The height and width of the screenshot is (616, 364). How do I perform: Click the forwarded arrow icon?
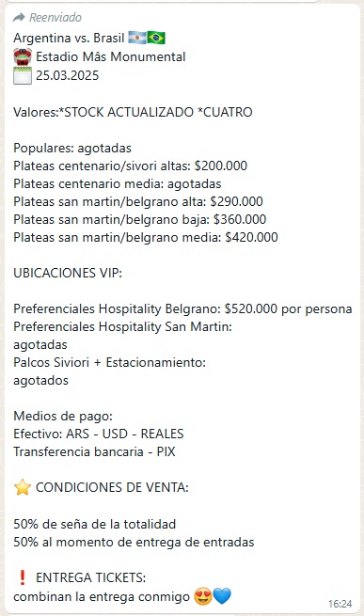19,17
